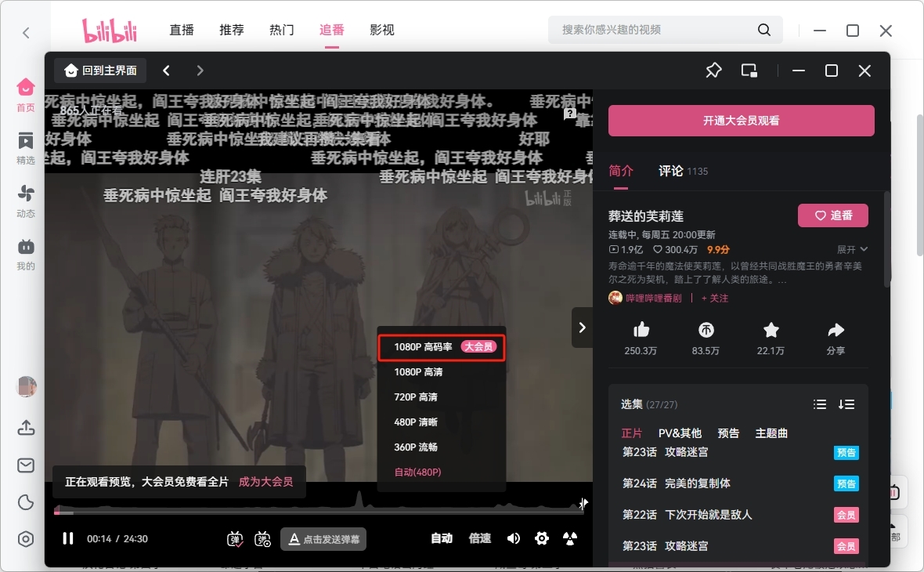The width and height of the screenshot is (924, 572).
Task: Give coins with the coin icon
Action: pyautogui.click(x=706, y=330)
